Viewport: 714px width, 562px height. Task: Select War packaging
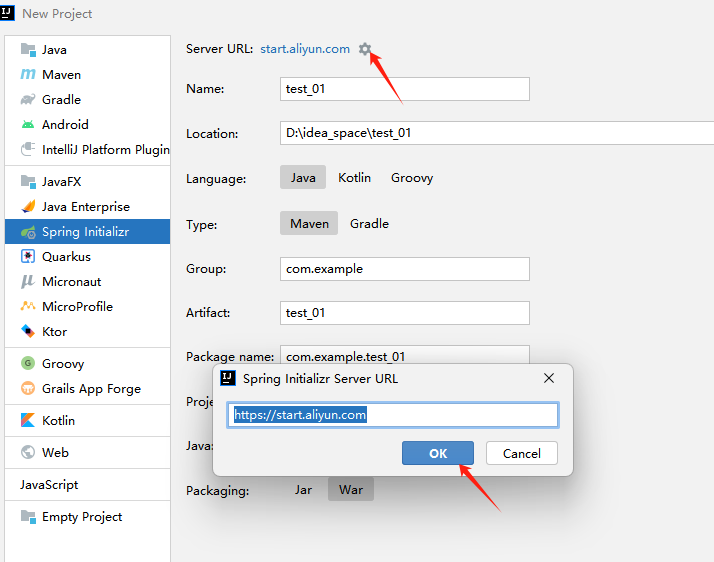(x=351, y=490)
